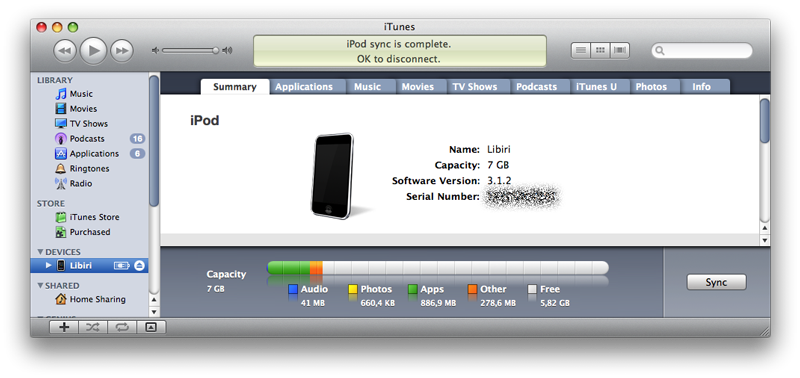The height and width of the screenshot is (378, 800).
Task: Click the magnifier icon in search field
Action: tap(660, 51)
